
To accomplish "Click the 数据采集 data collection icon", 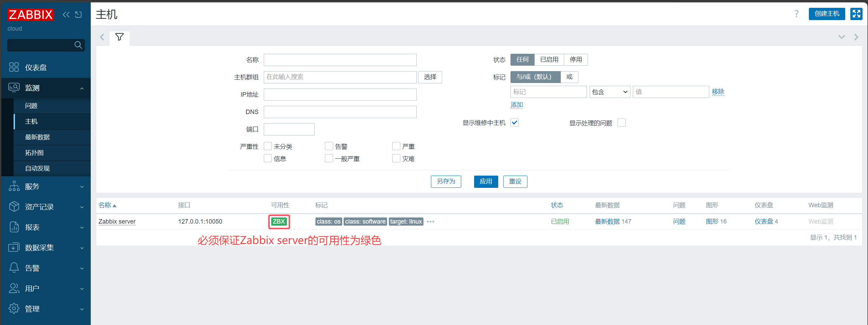I will [x=14, y=247].
